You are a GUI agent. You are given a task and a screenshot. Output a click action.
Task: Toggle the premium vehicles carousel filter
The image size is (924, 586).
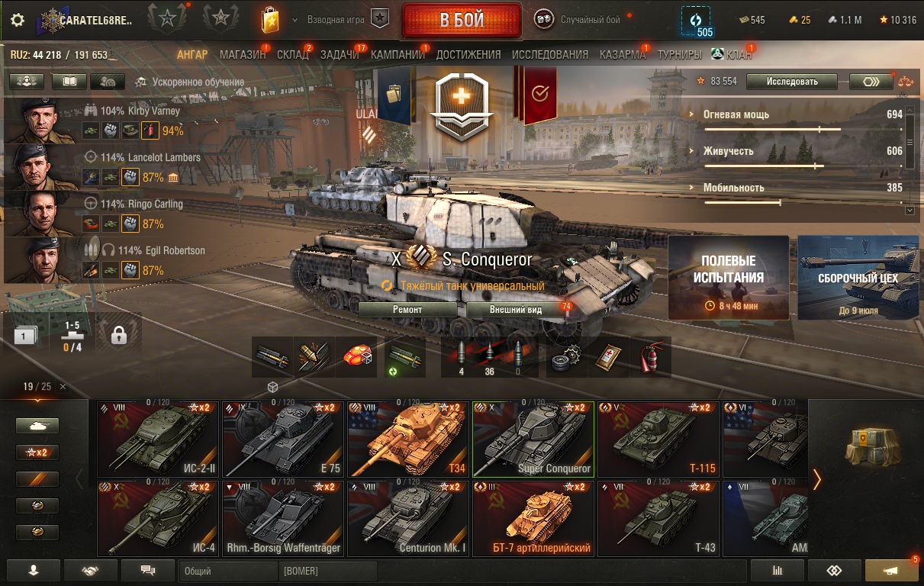tap(37, 478)
